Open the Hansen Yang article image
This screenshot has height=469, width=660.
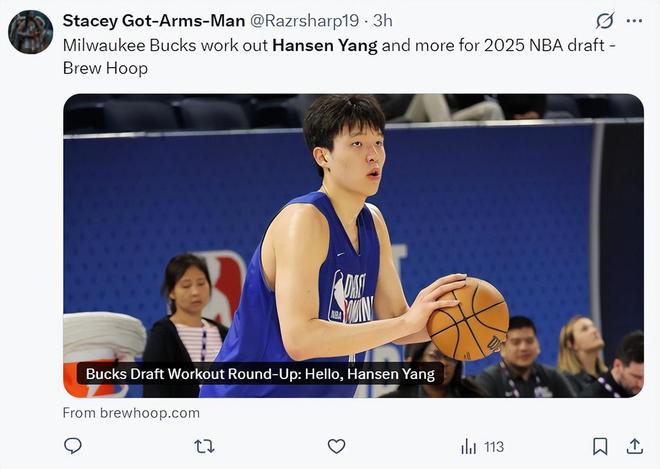click(354, 246)
